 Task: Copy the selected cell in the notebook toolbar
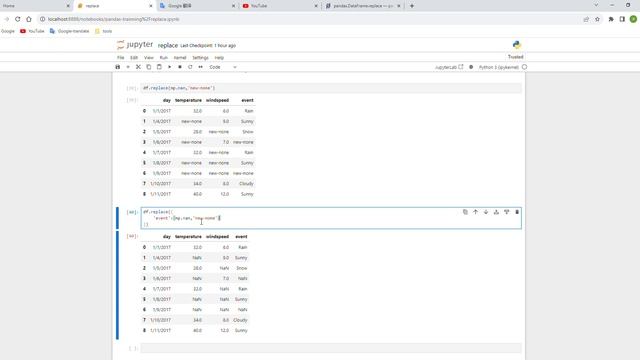[x=149, y=67]
